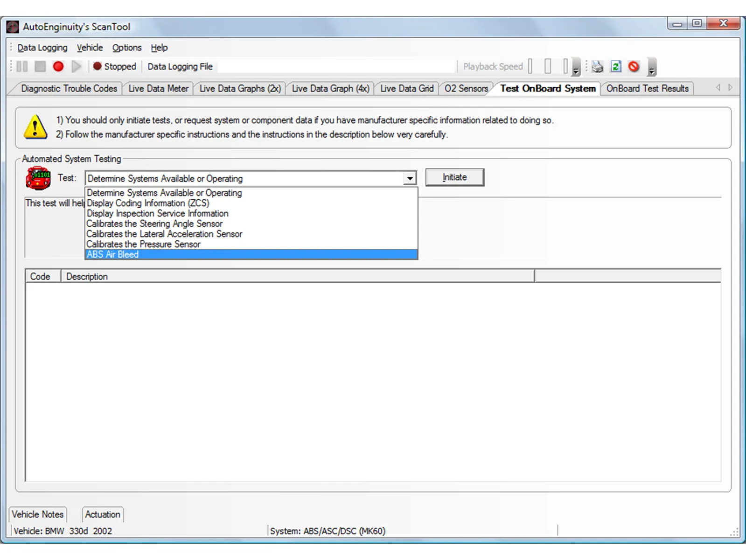The image size is (746, 560).
Task: Click the red Cancel/stop circle icon
Action: click(634, 67)
